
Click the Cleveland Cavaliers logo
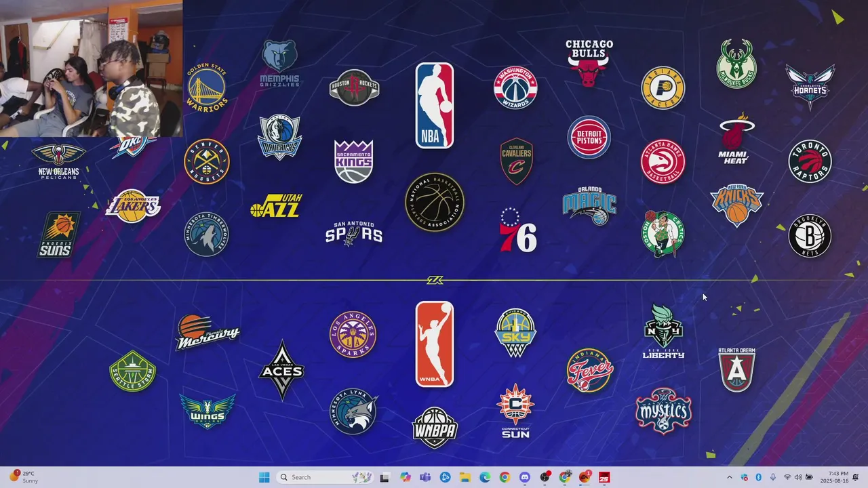coord(517,161)
